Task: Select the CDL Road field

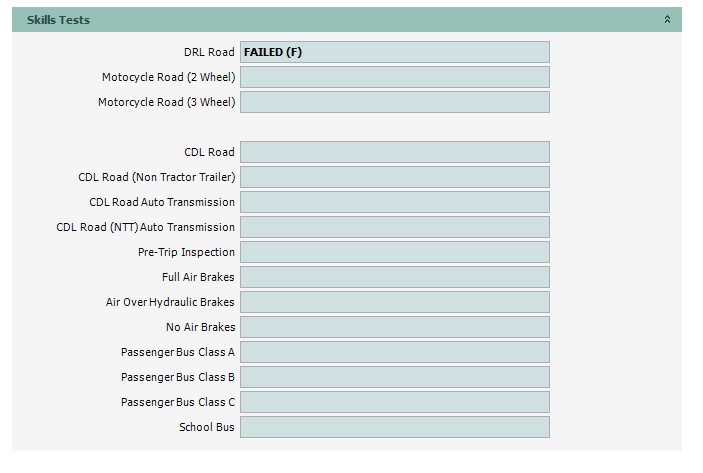Action: click(x=394, y=152)
